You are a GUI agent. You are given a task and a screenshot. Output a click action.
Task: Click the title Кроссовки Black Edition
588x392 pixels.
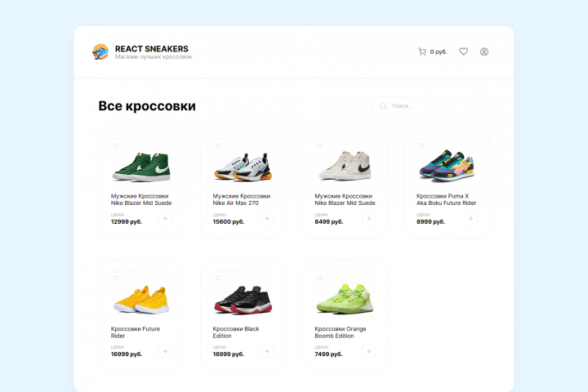(236, 332)
